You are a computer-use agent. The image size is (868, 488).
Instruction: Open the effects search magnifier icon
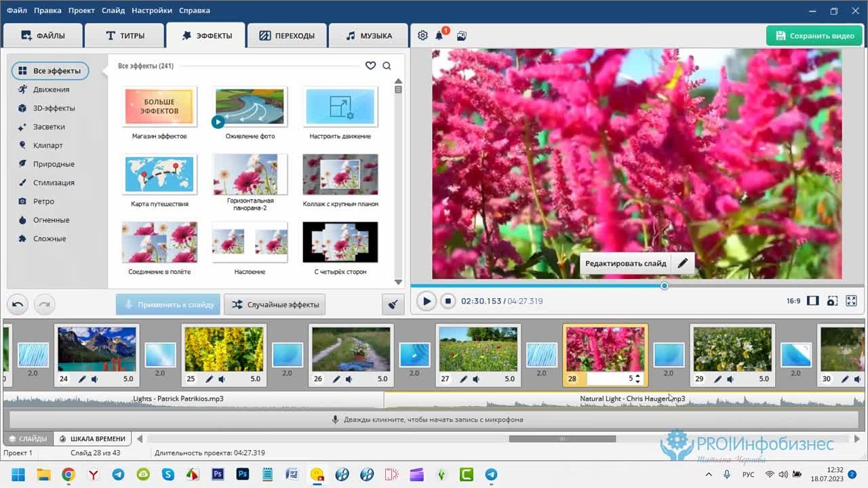pyautogui.click(x=387, y=66)
